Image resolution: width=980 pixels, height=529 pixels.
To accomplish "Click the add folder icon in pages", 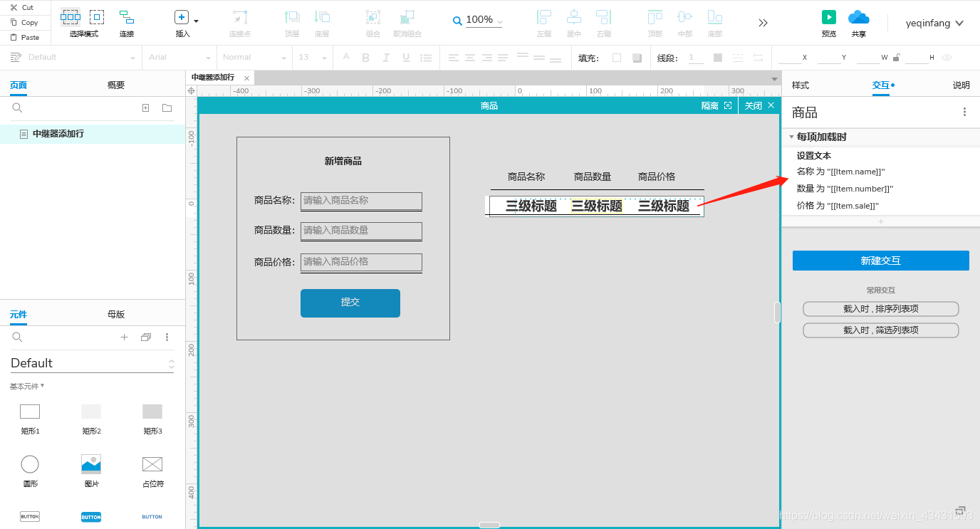I will coord(167,108).
